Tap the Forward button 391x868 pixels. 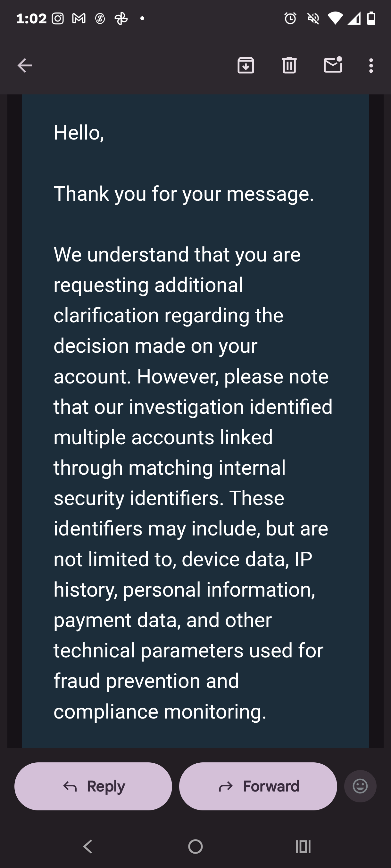258,786
